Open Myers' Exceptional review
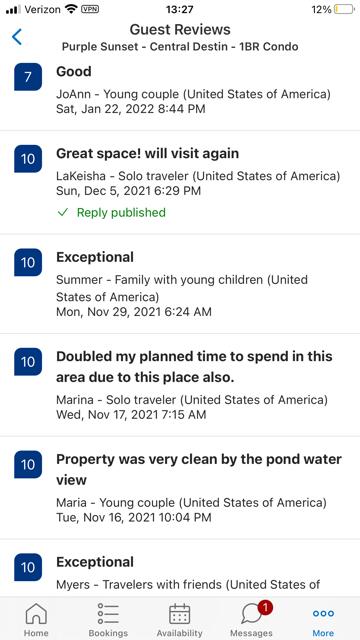The width and height of the screenshot is (360, 640). 180,568
